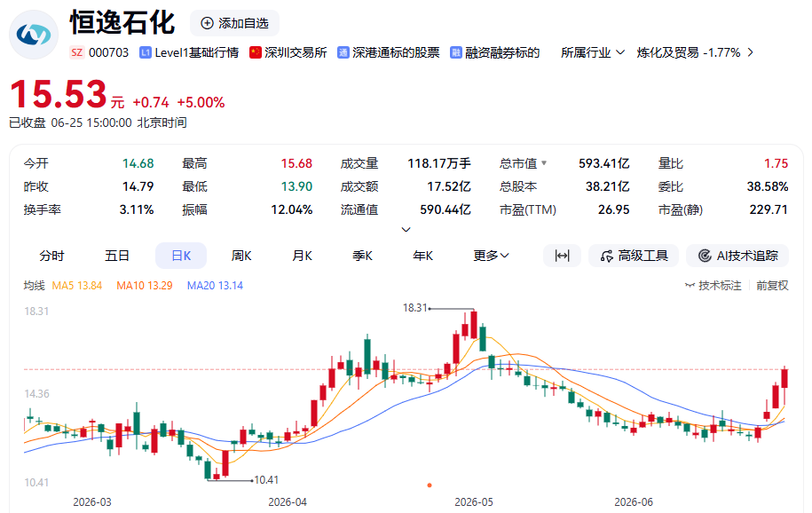Expand more quote details chevron
This screenshot has width=812, height=513.
pos(406,229)
